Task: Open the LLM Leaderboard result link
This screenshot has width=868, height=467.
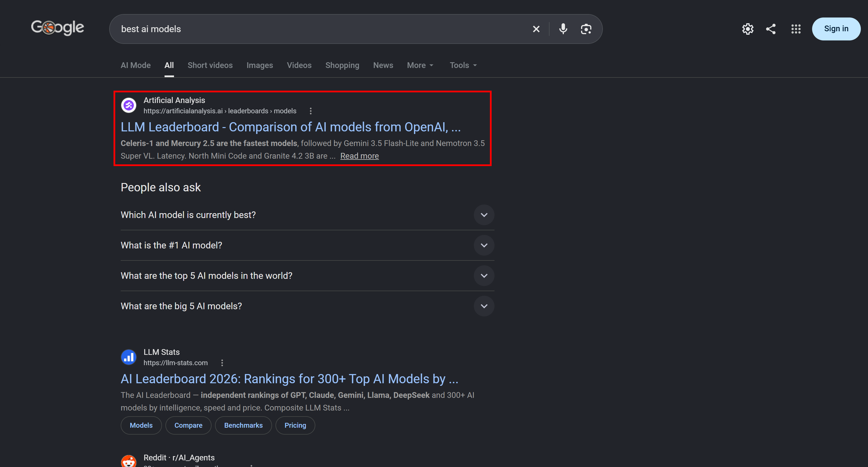Action: coord(290,127)
